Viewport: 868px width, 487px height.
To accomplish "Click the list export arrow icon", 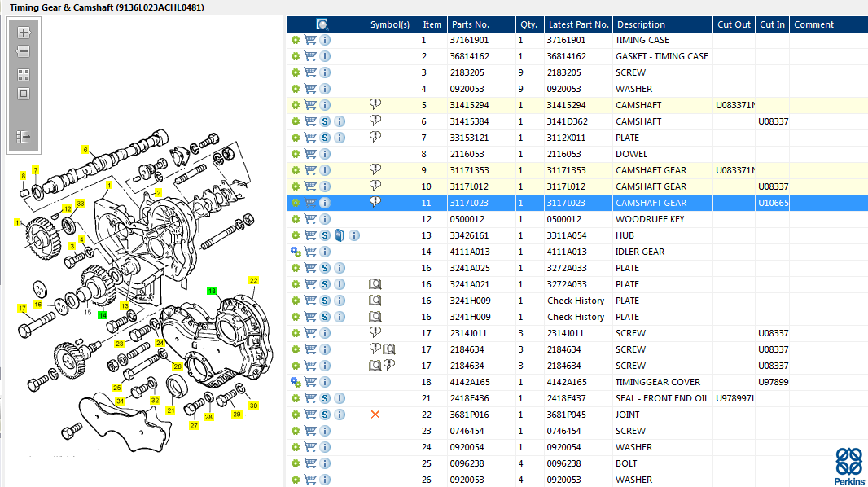I will 24,137.
